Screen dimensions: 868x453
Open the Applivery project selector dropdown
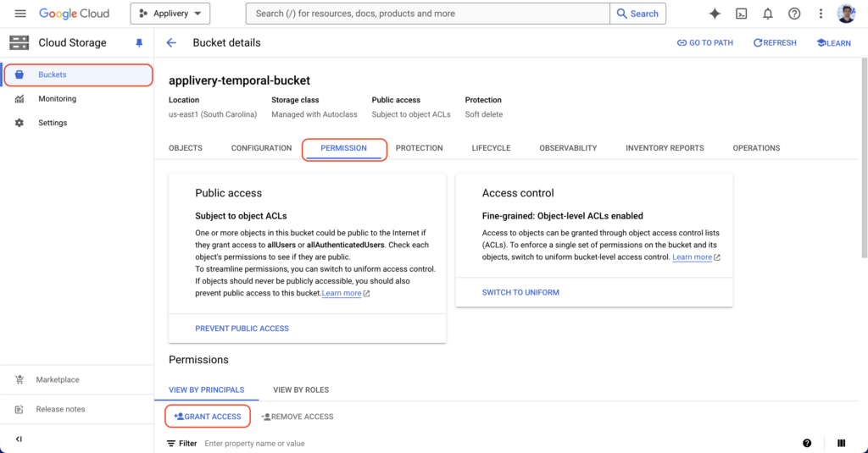(170, 14)
